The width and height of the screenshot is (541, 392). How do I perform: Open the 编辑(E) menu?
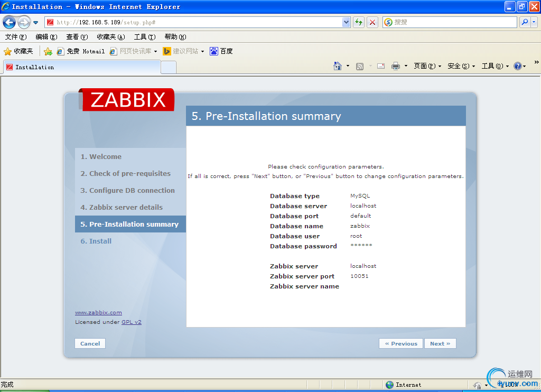[x=46, y=37]
